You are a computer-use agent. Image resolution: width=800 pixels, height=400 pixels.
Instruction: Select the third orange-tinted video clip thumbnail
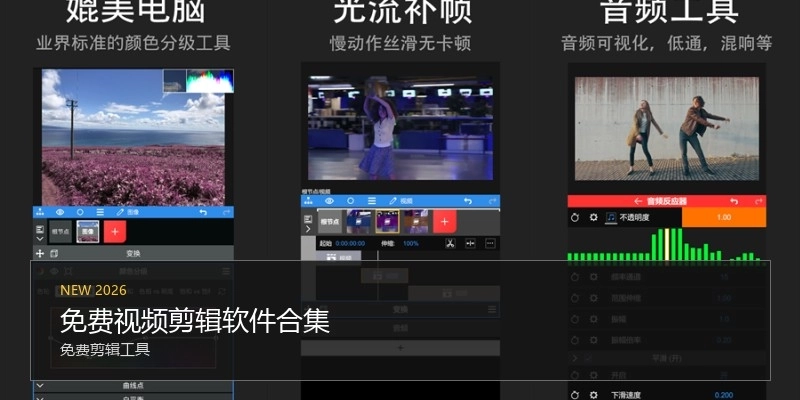tap(416, 221)
